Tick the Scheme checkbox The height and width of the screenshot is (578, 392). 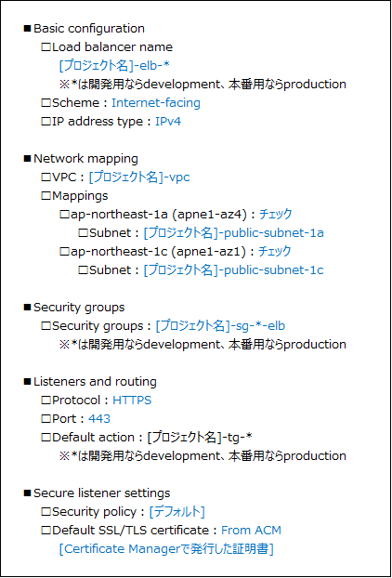[x=46, y=103]
